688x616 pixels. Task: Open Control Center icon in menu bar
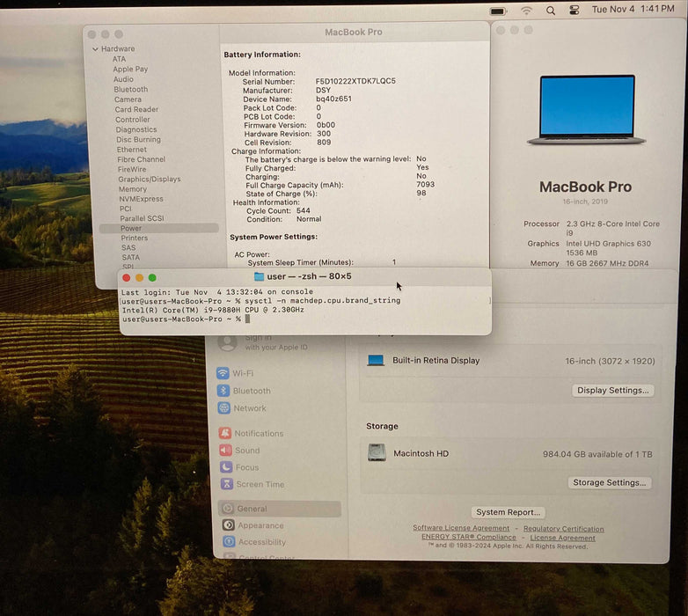click(x=574, y=10)
